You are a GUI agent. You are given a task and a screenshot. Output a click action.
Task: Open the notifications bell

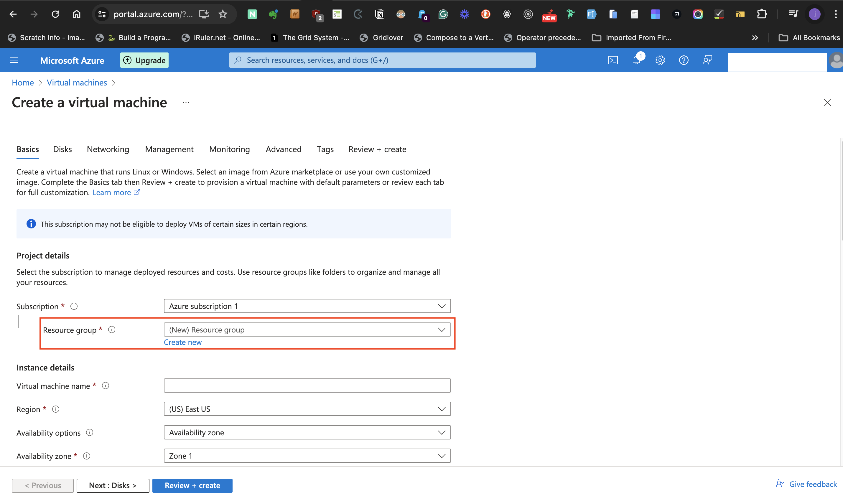(x=636, y=60)
